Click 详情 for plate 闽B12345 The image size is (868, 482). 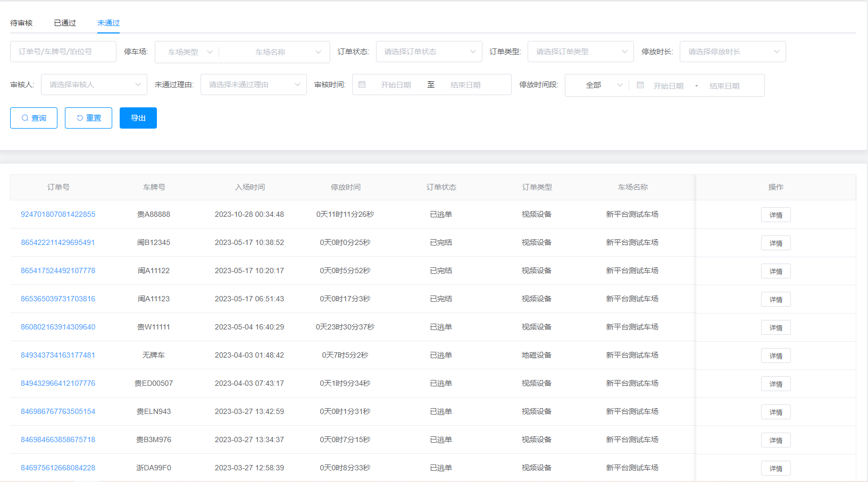775,243
